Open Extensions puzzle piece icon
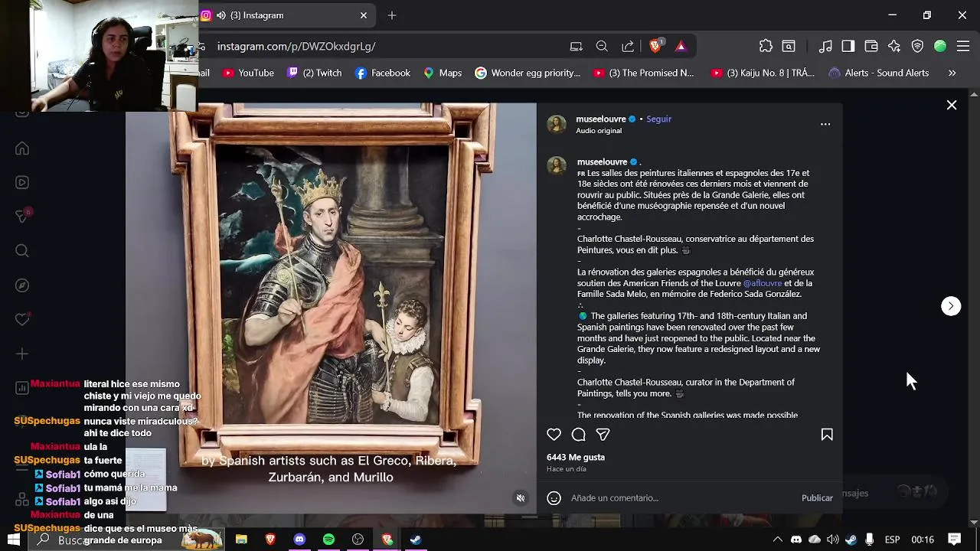 tap(766, 47)
